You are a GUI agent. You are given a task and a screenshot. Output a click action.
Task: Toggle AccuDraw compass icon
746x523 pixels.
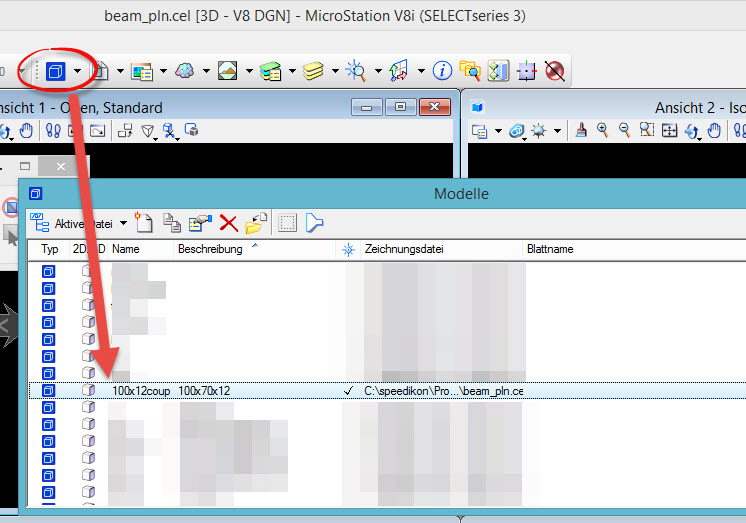[527, 71]
